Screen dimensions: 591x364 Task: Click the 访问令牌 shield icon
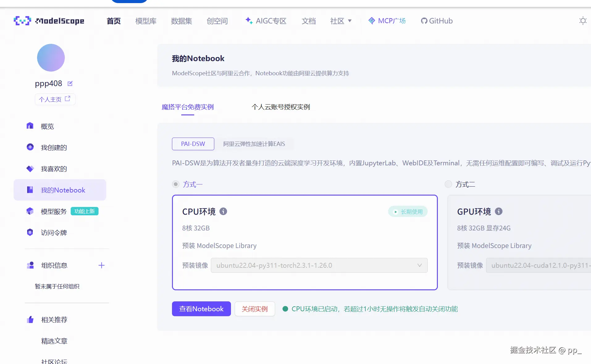click(x=30, y=232)
